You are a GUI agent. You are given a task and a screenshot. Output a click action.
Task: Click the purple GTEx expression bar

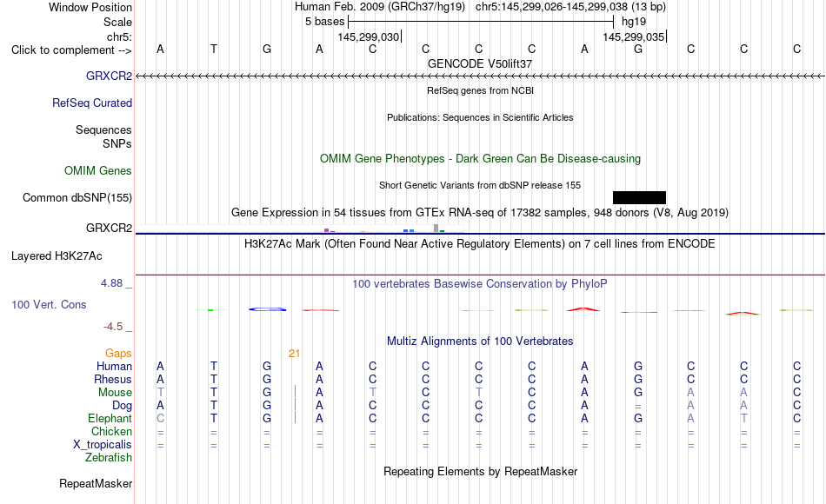[327, 230]
